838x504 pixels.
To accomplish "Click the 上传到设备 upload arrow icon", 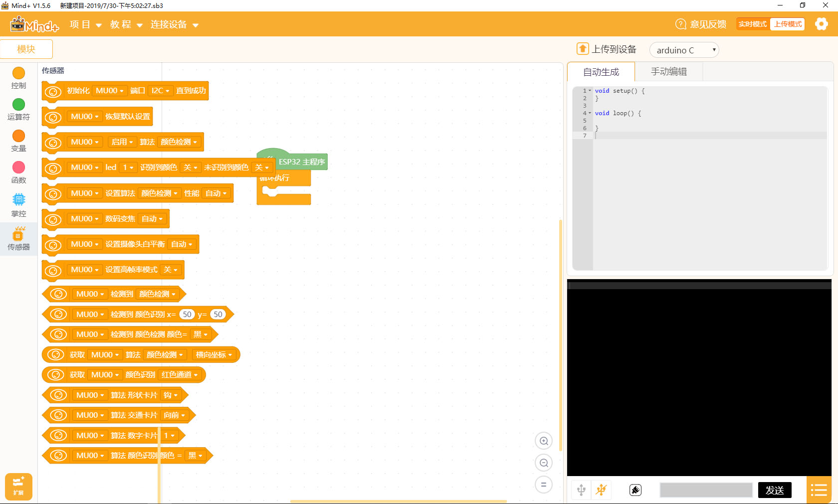I will coord(583,49).
